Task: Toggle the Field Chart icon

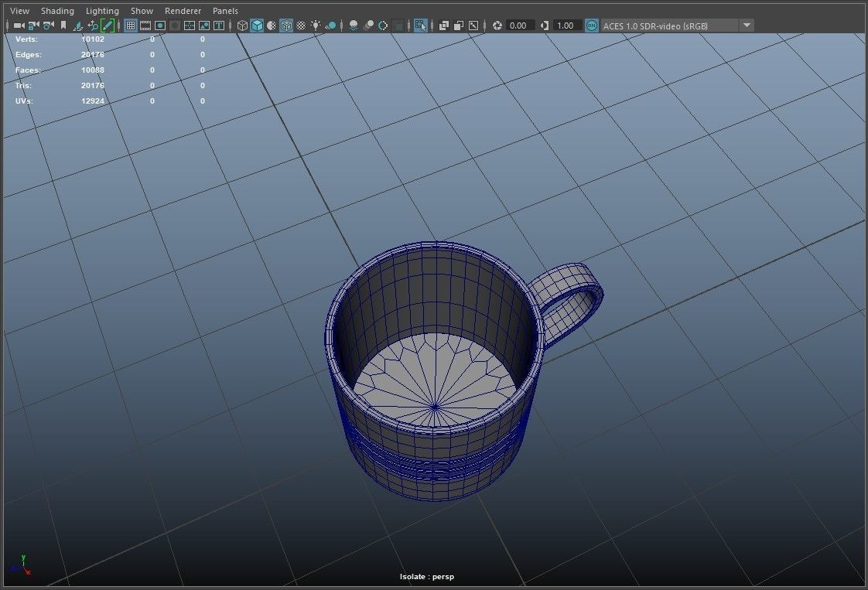Action: [x=190, y=26]
